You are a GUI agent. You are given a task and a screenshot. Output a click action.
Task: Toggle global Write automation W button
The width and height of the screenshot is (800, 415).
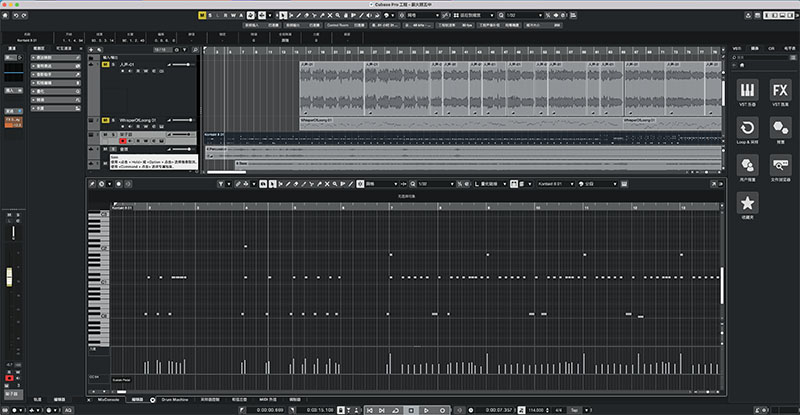pyautogui.click(x=233, y=15)
